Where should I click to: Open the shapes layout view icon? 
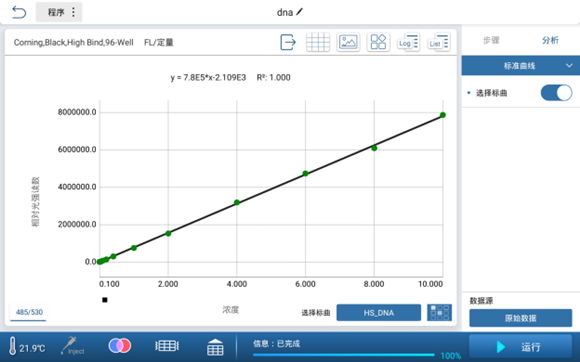click(x=378, y=42)
